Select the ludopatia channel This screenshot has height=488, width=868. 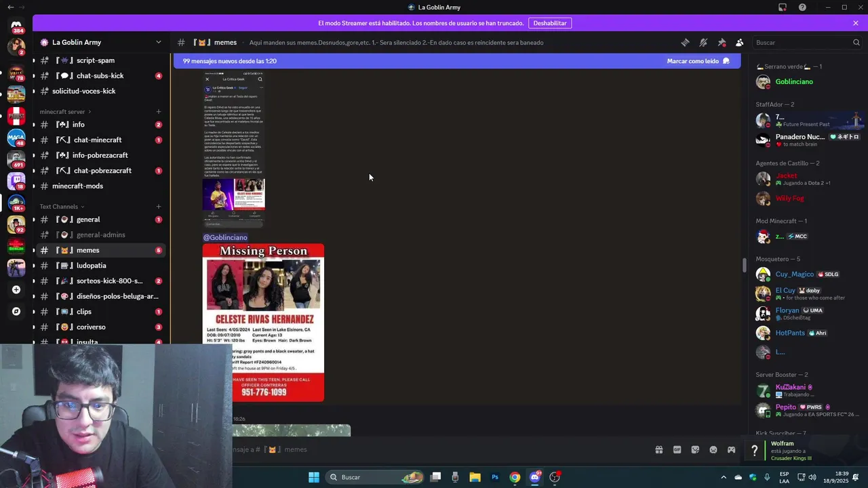click(x=101, y=266)
